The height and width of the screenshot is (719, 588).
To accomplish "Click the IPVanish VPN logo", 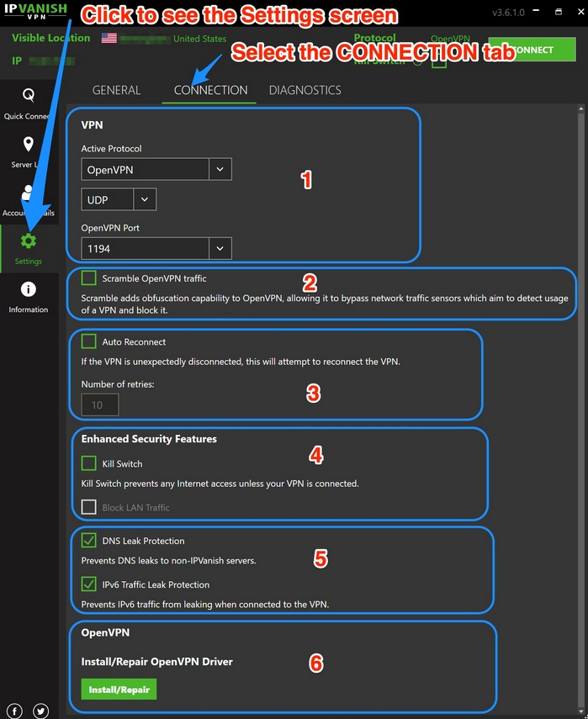I will [x=35, y=12].
